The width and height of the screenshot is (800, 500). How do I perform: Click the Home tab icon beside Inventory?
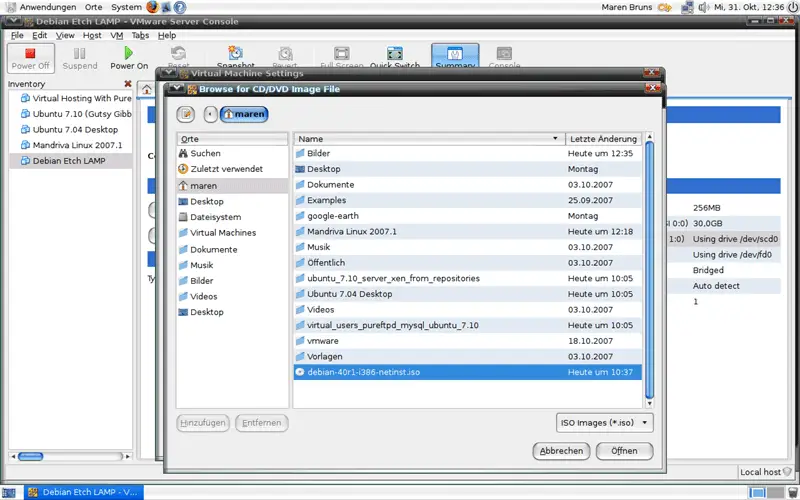147,90
